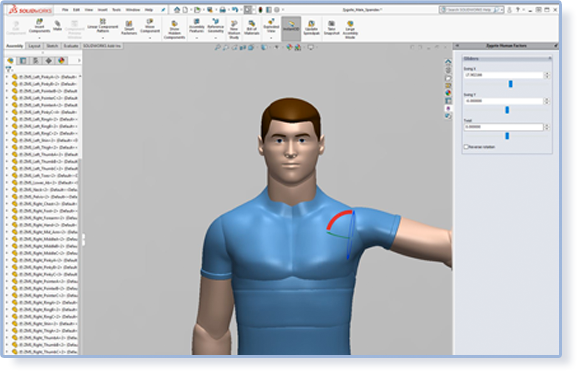Switch to the SOLIDWORKS Add-Ins tab
Screen dimensions: 577x371
coord(102,46)
